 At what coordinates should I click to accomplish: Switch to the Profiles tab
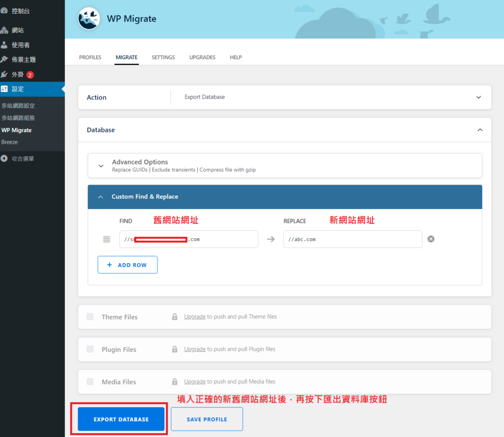[x=90, y=57]
